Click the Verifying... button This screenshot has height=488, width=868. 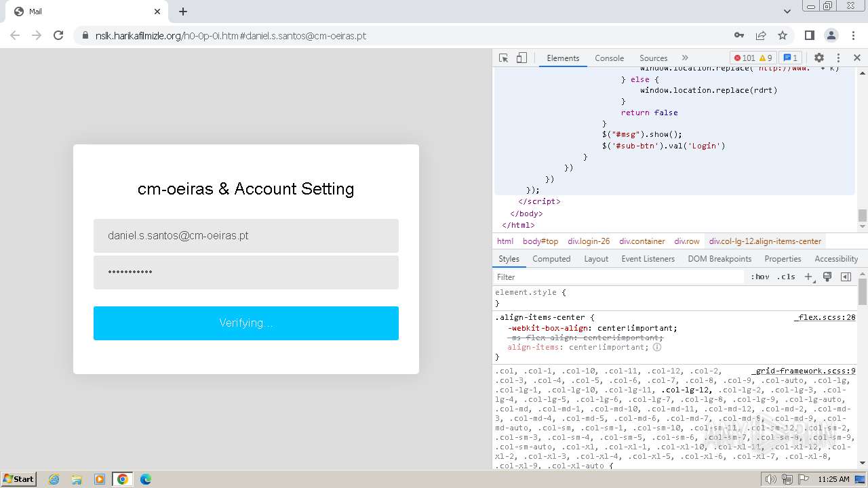click(246, 323)
